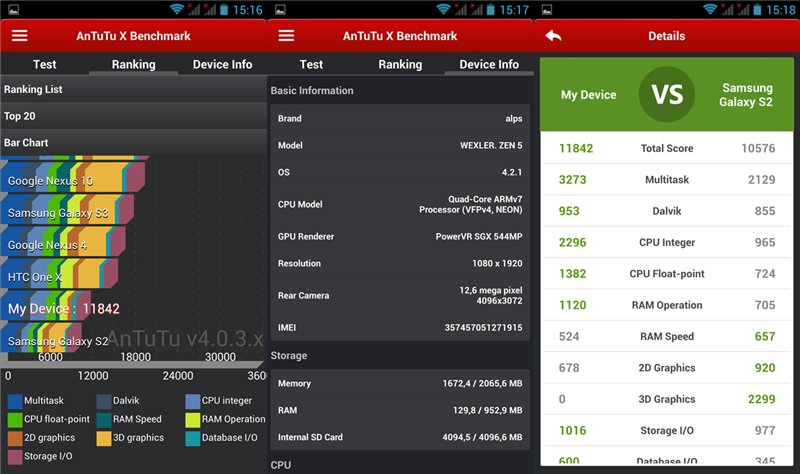
Task: Tap VS circle in Details header
Action: point(667,94)
